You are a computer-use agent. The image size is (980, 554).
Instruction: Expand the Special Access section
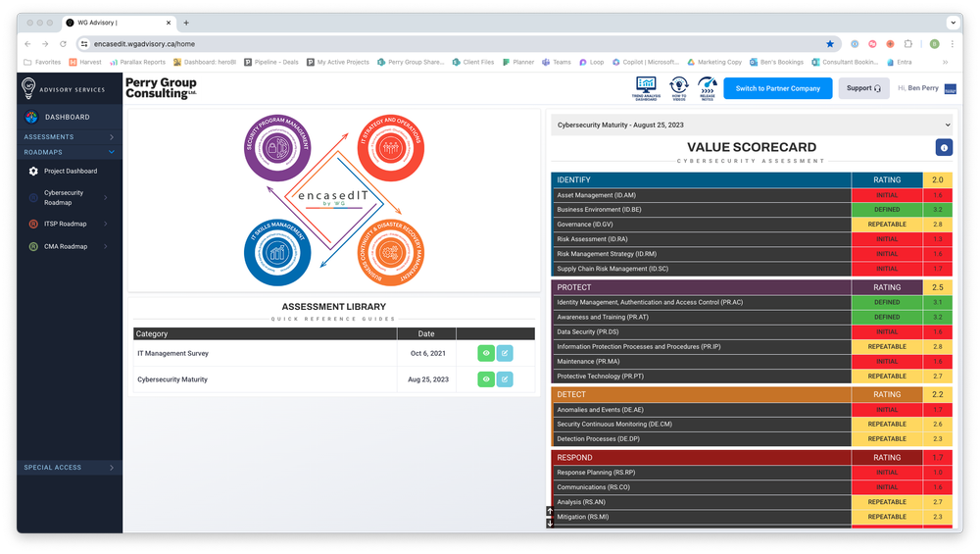pos(69,468)
